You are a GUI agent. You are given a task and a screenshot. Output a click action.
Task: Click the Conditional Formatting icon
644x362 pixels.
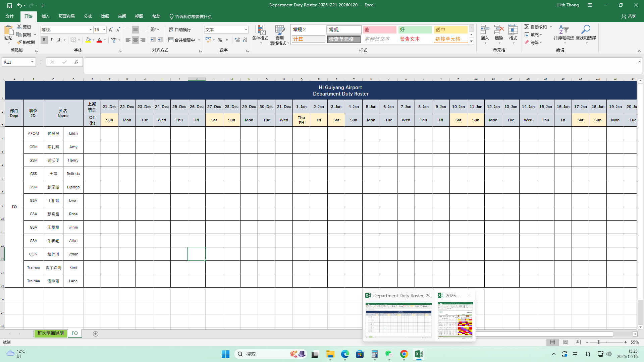(x=260, y=30)
